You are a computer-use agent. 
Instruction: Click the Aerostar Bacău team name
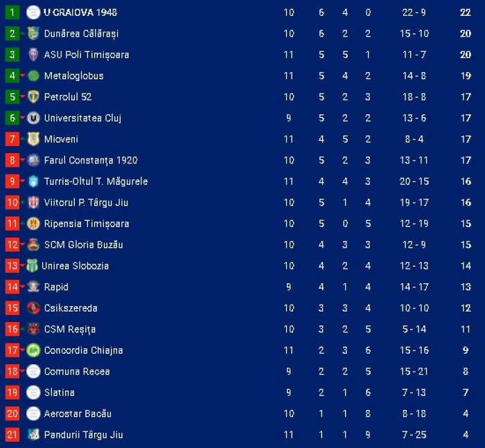(78, 413)
